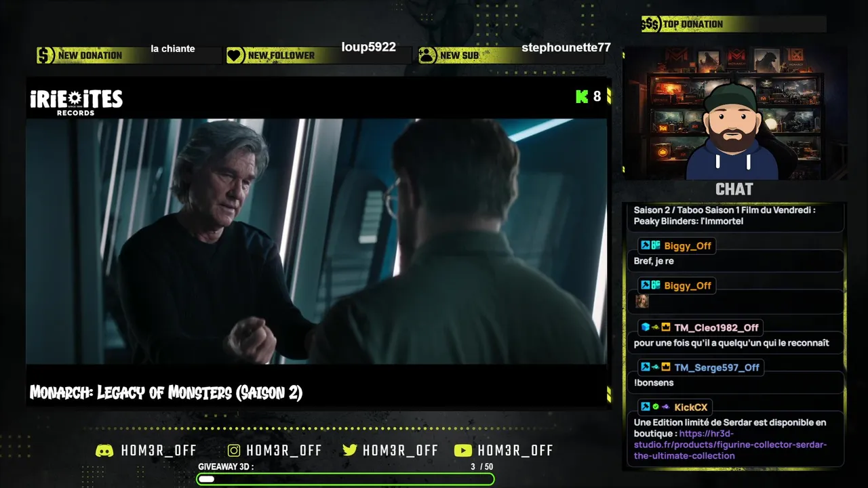The width and height of the screenshot is (868, 488).
Task: Click the username TM_Cleo1982_Off in chat
Action: coord(716,327)
